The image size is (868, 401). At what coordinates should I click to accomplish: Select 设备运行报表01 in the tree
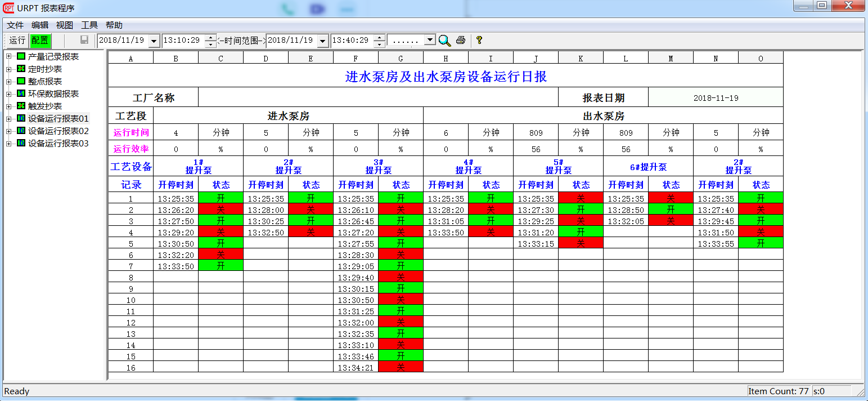tap(58, 118)
